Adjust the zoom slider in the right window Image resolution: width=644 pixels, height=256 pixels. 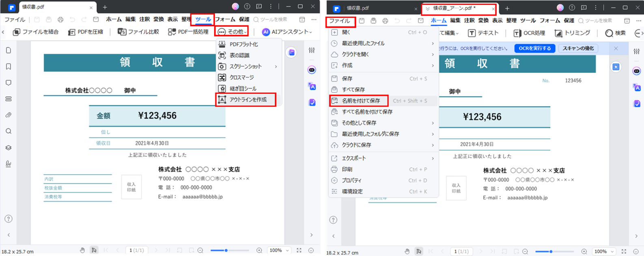coord(554,252)
